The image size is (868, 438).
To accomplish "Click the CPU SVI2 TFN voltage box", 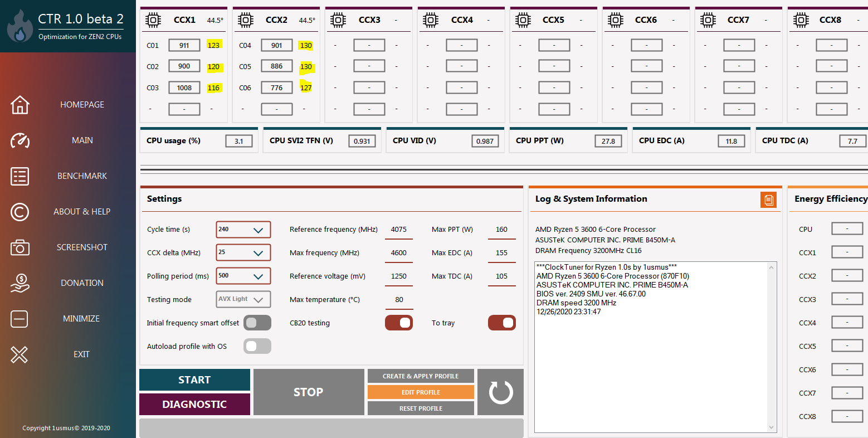I will click(x=362, y=141).
